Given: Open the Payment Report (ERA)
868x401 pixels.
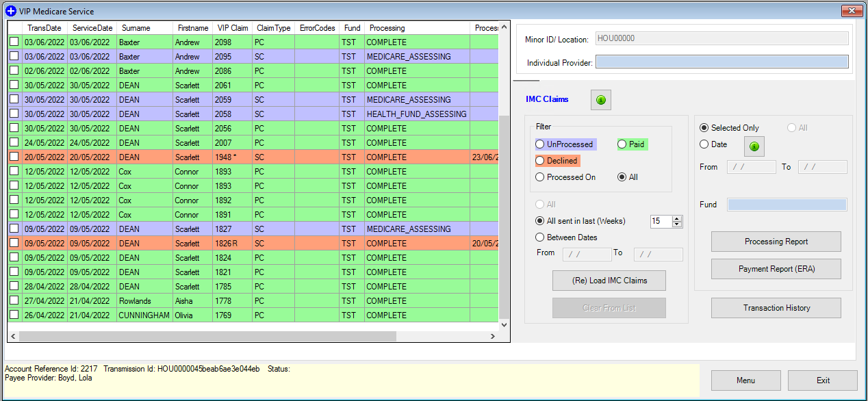Looking at the screenshot, I should pyautogui.click(x=776, y=268).
